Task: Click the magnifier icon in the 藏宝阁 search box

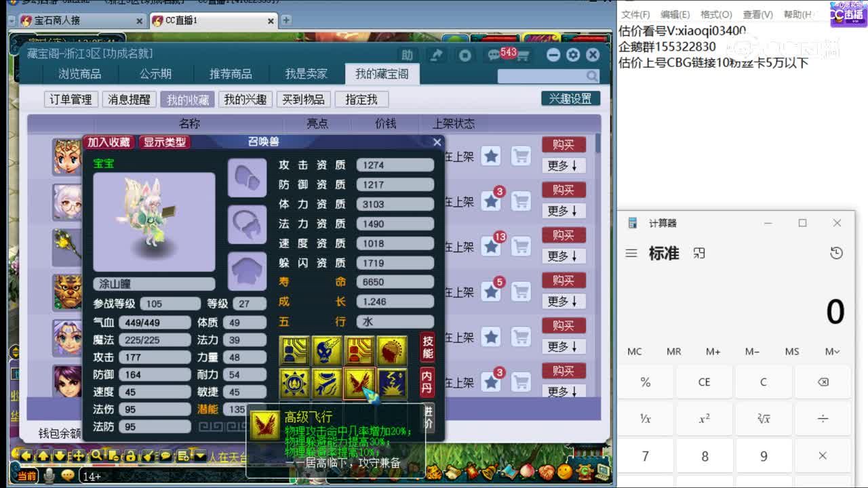Action: point(591,76)
